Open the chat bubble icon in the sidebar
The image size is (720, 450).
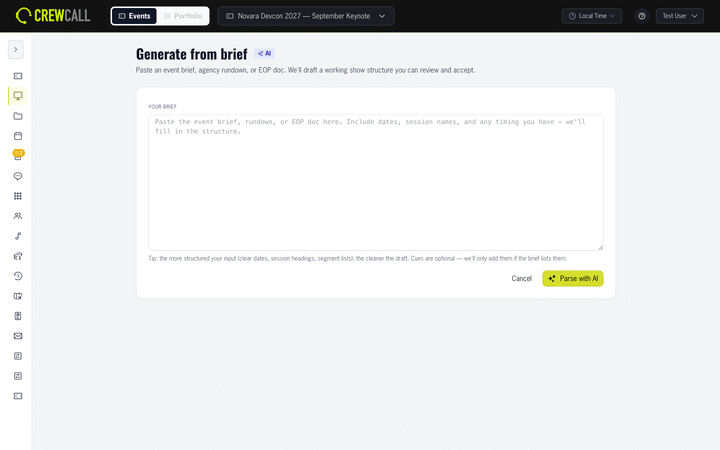[18, 176]
